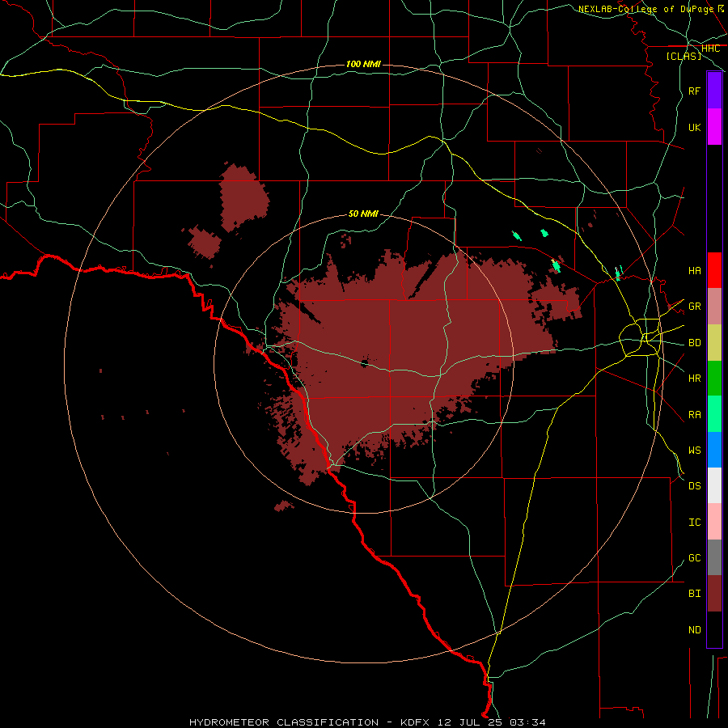The width and height of the screenshot is (728, 728).
Task: Click the GC legend label
Action: point(694,558)
